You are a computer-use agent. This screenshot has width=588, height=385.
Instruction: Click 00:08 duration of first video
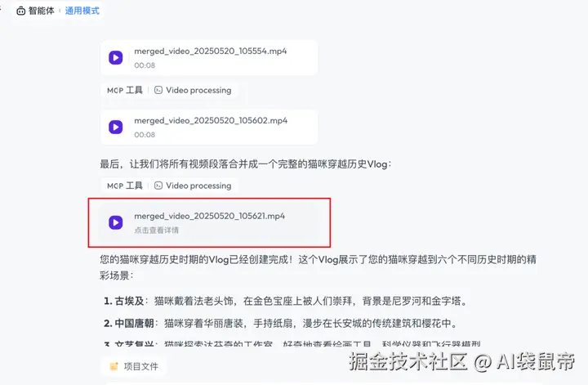pos(145,65)
